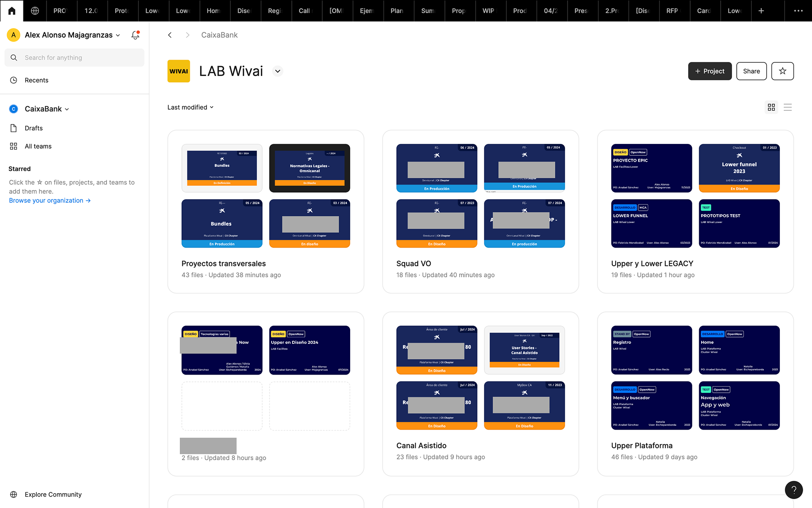The height and width of the screenshot is (508, 812).
Task: Open the help question mark button
Action: tap(794, 490)
